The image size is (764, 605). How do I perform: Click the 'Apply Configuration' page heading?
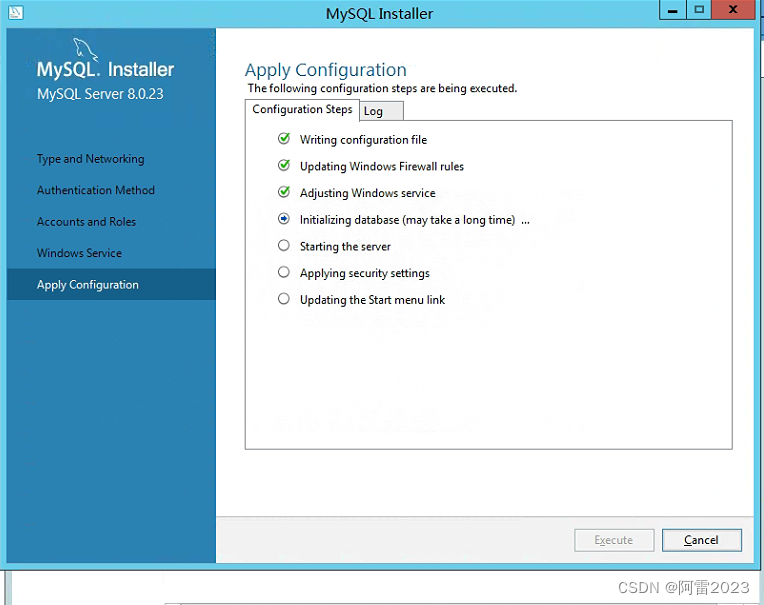coord(325,70)
